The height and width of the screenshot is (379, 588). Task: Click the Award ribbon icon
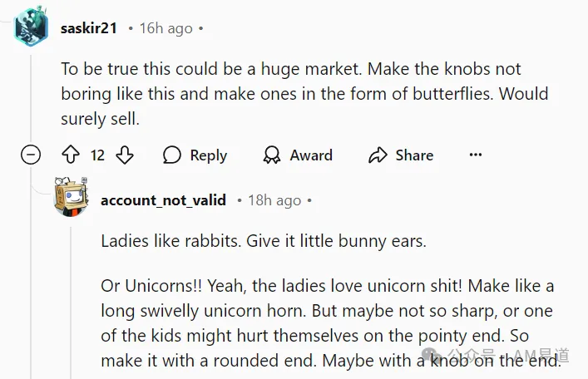[x=272, y=155]
